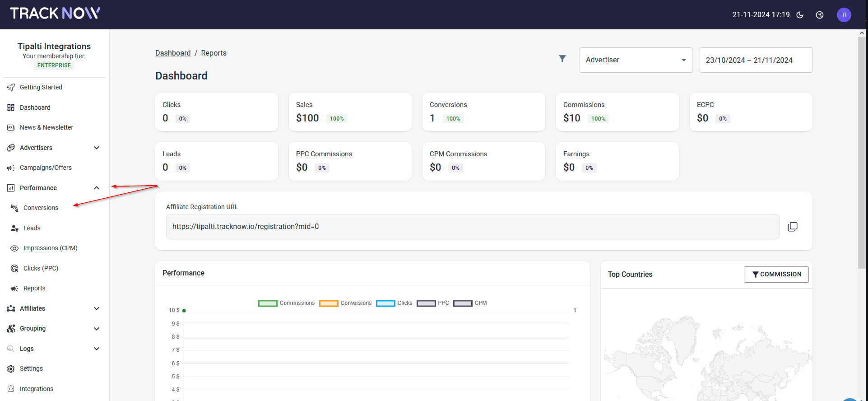This screenshot has height=401, width=868.
Task: Click the Clicks (PPC) target icon
Action: [14, 268]
